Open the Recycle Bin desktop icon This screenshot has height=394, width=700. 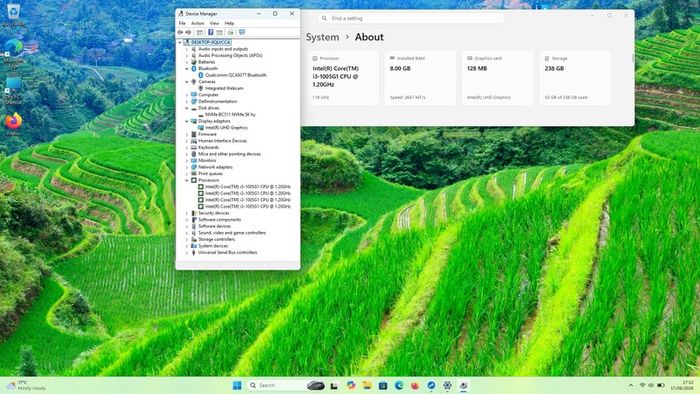[13, 13]
